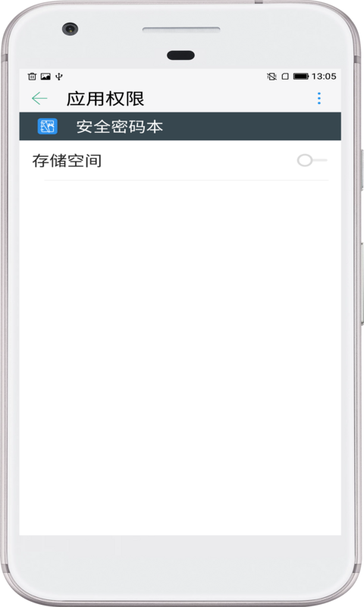Tap the 13:05 clock display

coord(324,77)
